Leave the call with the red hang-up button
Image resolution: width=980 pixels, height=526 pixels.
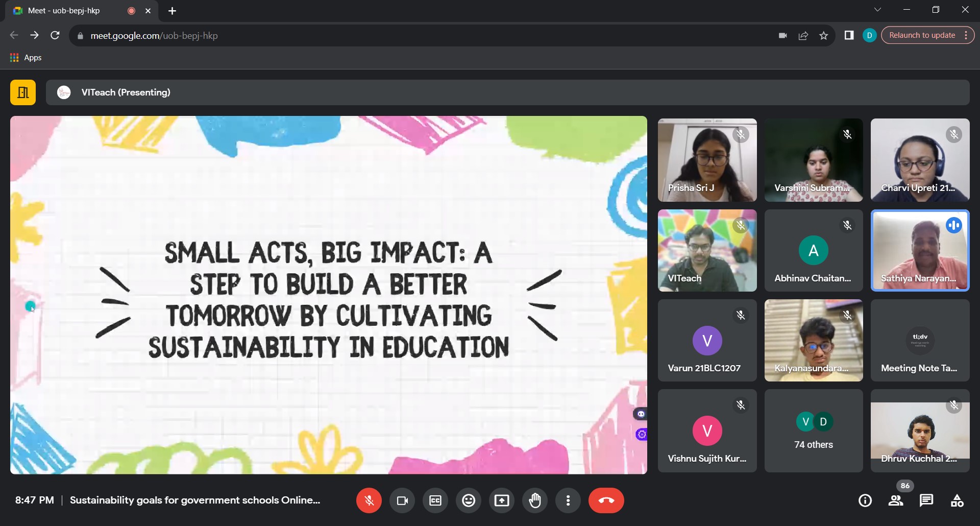point(606,500)
